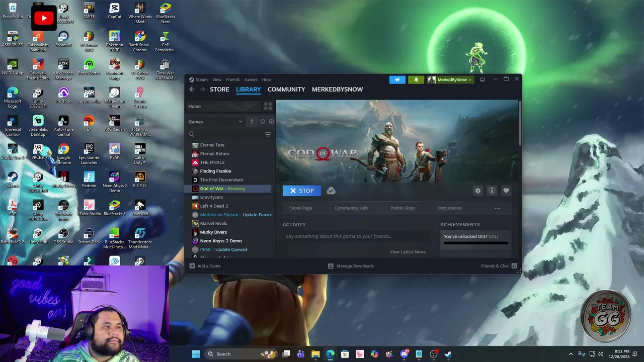
Task: Open Manage Downloads
Action: [x=351, y=266]
